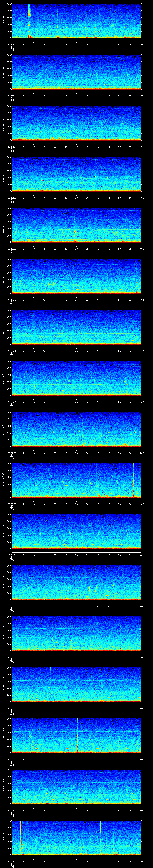The height and width of the screenshot is (868, 153).
Task: Click the 20:24:00 start time label
Action: click(x=12, y=555)
